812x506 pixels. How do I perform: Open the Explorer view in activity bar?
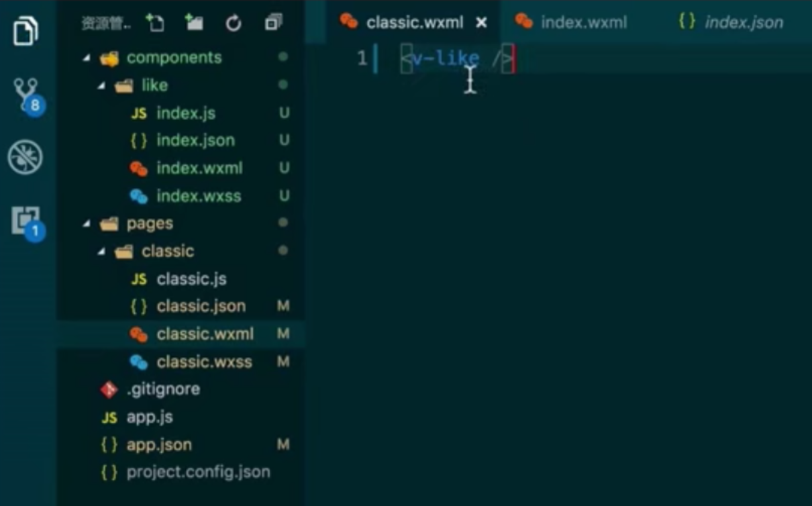(x=26, y=31)
